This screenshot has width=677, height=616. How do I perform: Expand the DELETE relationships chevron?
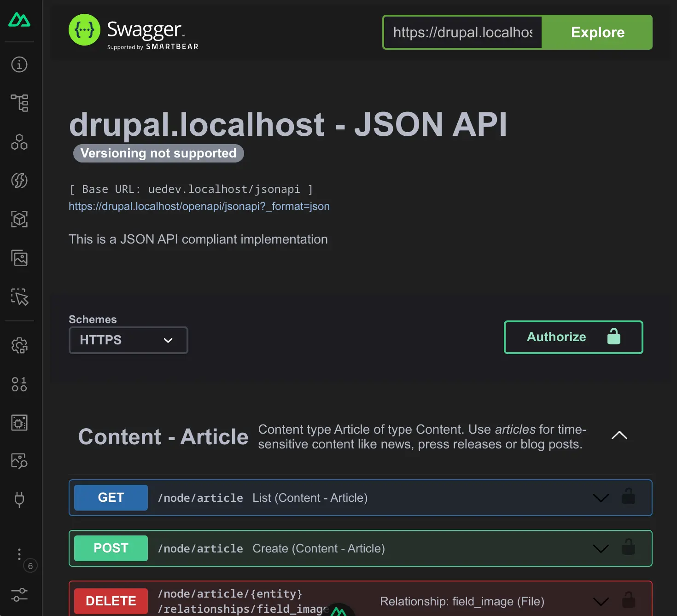[601, 602]
